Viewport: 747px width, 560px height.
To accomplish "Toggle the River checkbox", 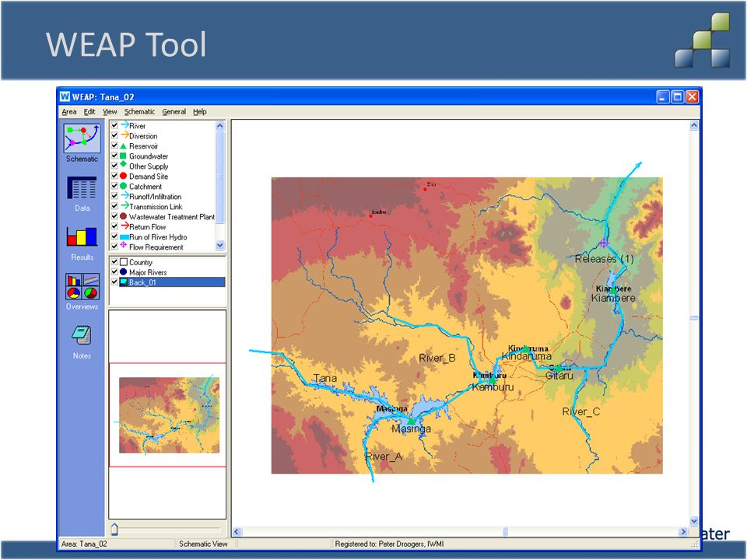I will click(x=114, y=126).
